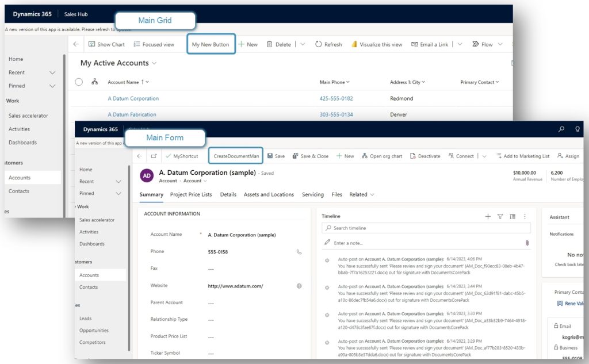Click Save & Close on the form

point(310,156)
